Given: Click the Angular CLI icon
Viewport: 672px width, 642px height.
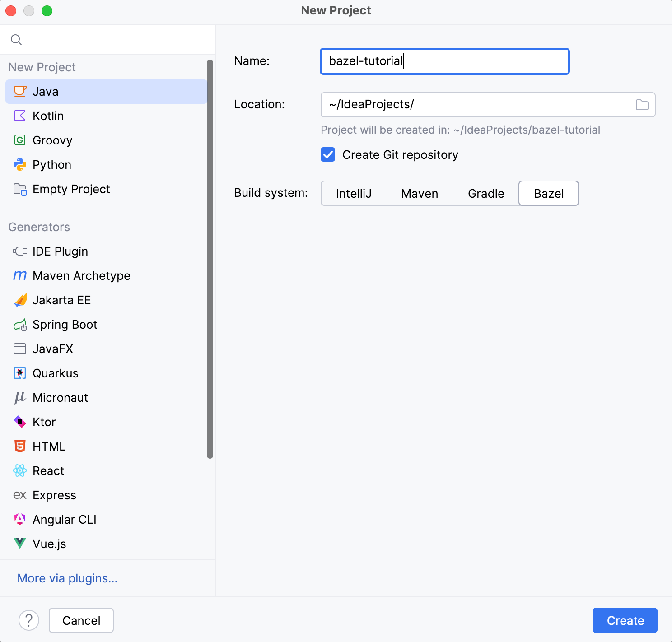Looking at the screenshot, I should point(20,520).
